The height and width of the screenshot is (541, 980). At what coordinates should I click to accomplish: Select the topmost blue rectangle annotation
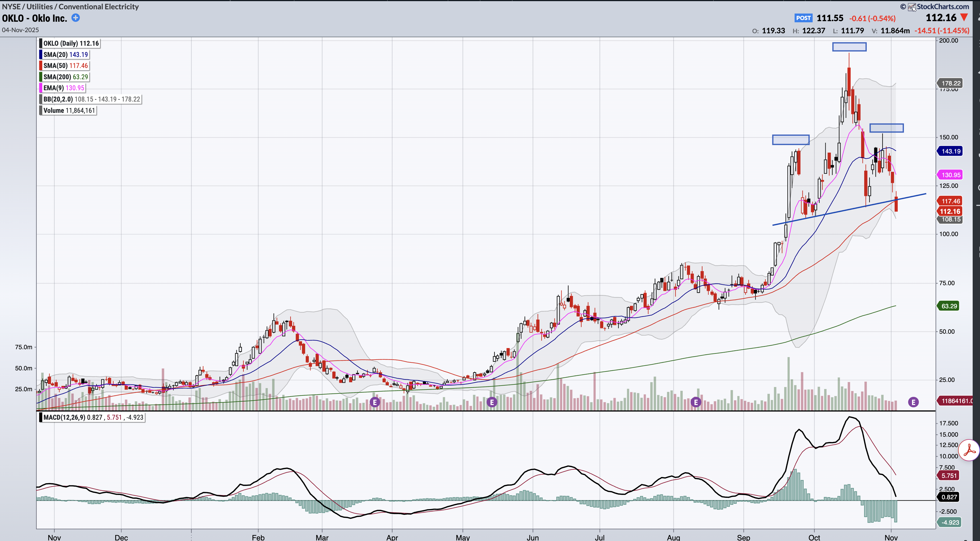coord(849,47)
